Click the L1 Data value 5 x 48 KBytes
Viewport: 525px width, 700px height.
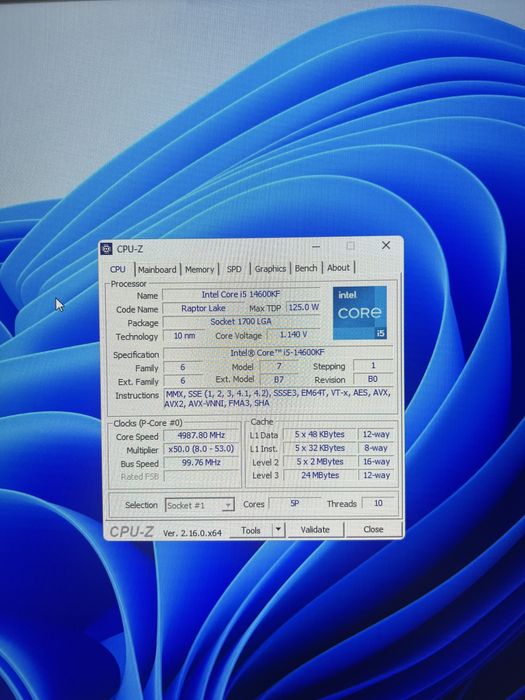pos(320,434)
